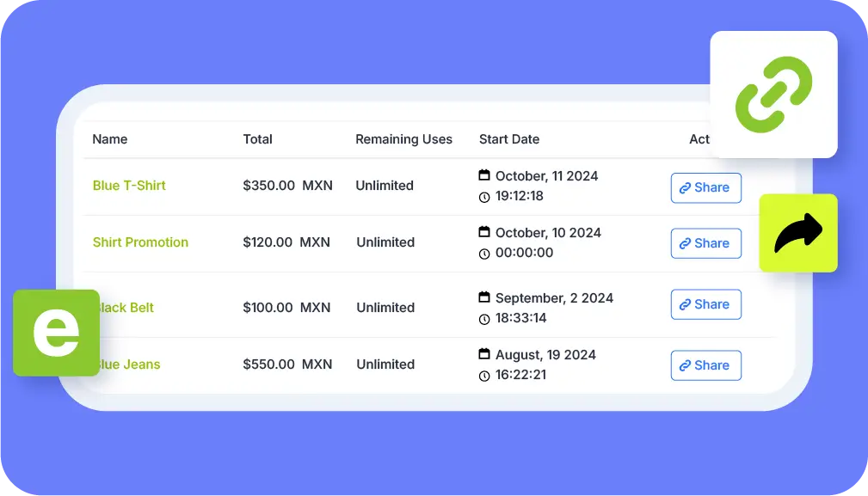Open the Blue T-Shirt item link
The width and height of the screenshot is (868, 496).
pos(129,186)
